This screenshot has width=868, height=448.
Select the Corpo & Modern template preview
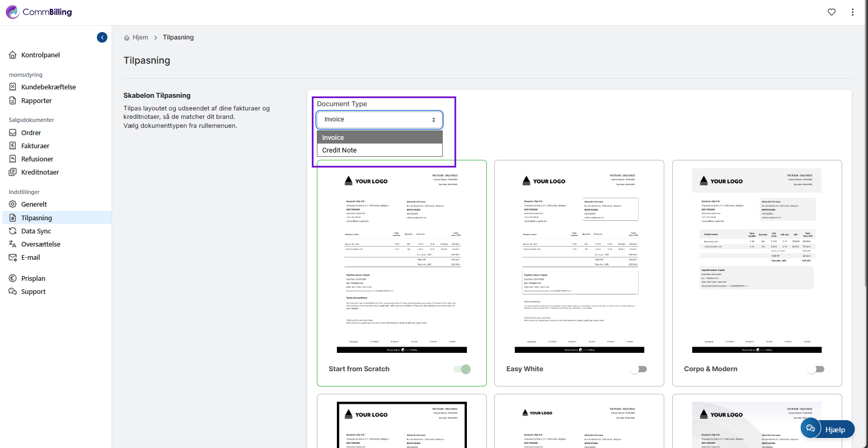(756, 261)
